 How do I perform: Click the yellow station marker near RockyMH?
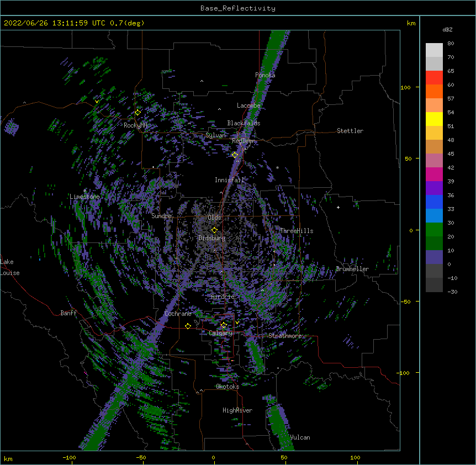(137, 113)
